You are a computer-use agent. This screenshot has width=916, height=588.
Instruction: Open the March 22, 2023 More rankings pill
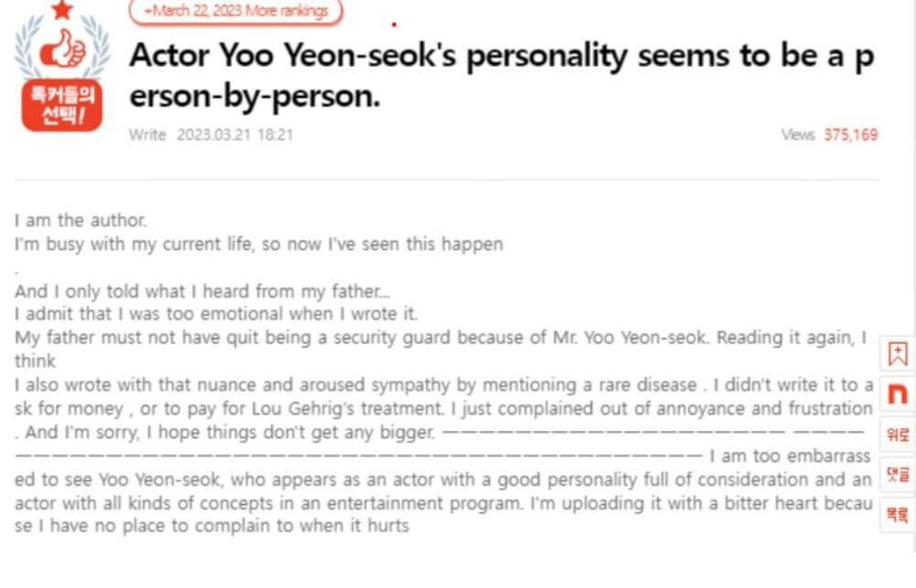[235, 12]
